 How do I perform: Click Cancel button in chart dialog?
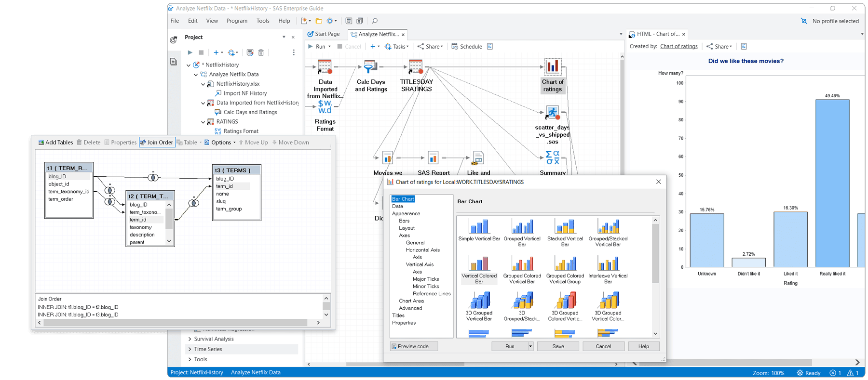603,346
